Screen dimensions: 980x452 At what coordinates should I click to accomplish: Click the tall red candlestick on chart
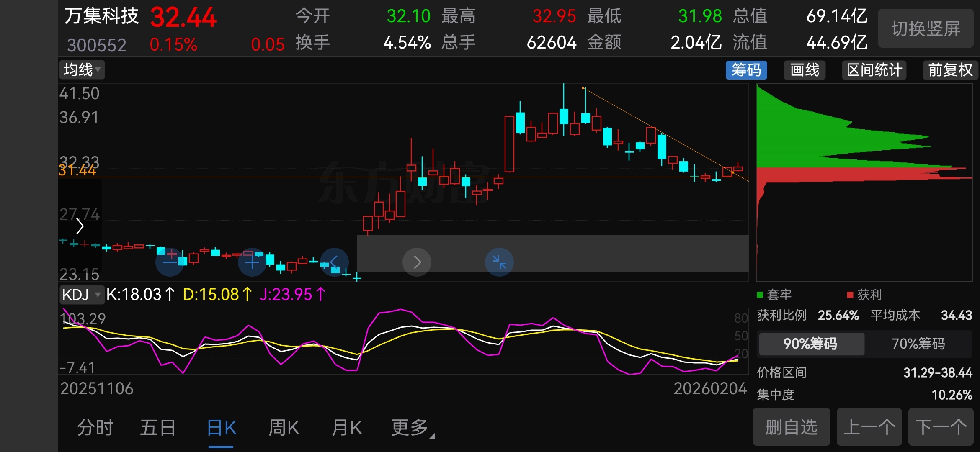509,144
